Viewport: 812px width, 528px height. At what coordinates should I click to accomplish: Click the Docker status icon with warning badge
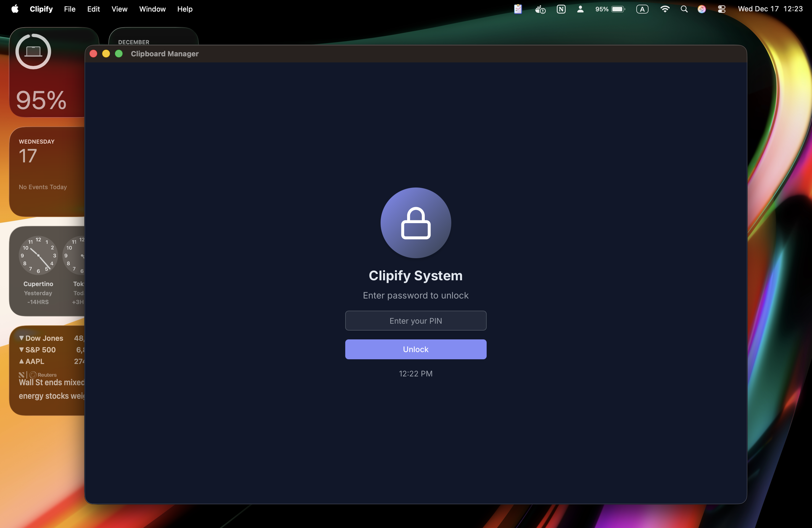click(540, 9)
